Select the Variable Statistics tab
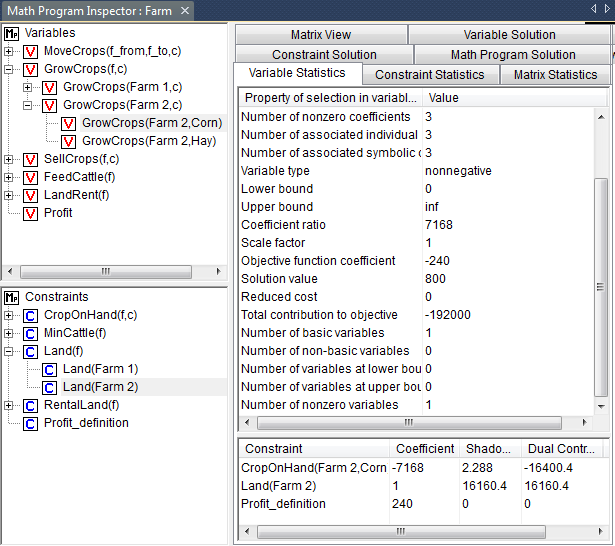This screenshot has height=546, width=615. coord(297,73)
